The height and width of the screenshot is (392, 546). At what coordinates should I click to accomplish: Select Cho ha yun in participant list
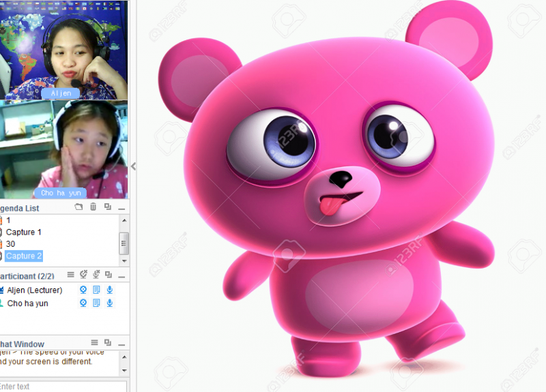tap(27, 303)
